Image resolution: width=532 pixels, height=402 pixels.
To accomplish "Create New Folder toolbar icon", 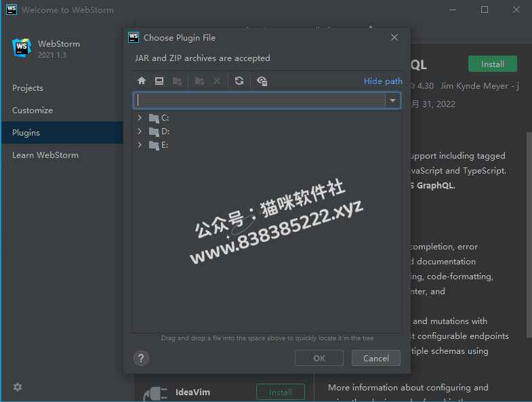I will coord(199,81).
